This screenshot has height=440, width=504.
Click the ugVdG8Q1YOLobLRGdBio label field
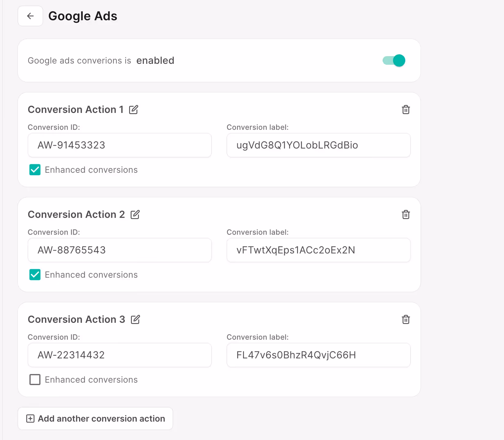pyautogui.click(x=319, y=145)
